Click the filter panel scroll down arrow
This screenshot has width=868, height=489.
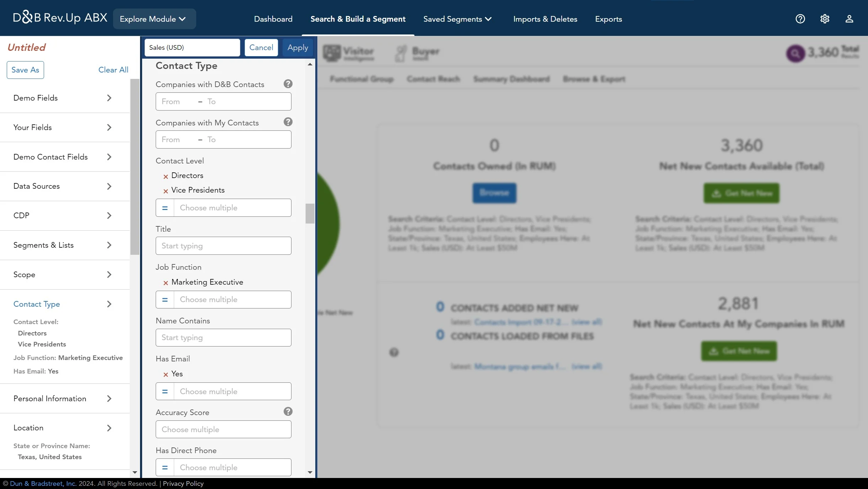click(310, 472)
